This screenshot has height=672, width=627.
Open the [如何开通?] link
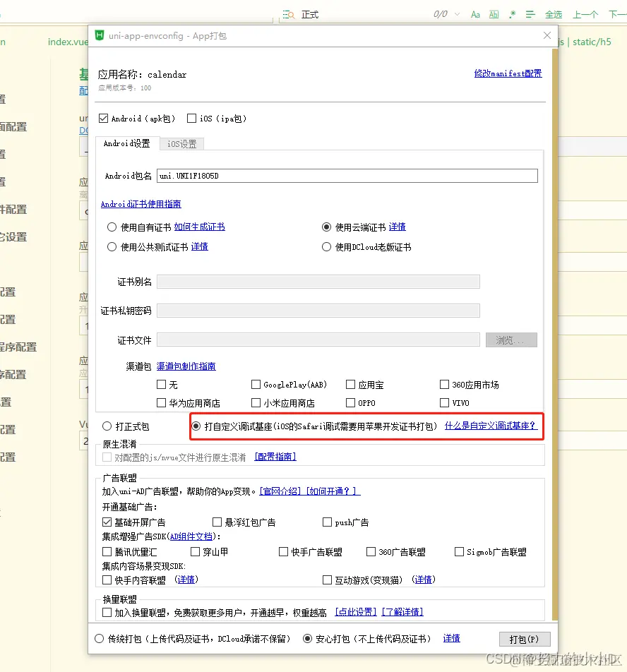[333, 491]
